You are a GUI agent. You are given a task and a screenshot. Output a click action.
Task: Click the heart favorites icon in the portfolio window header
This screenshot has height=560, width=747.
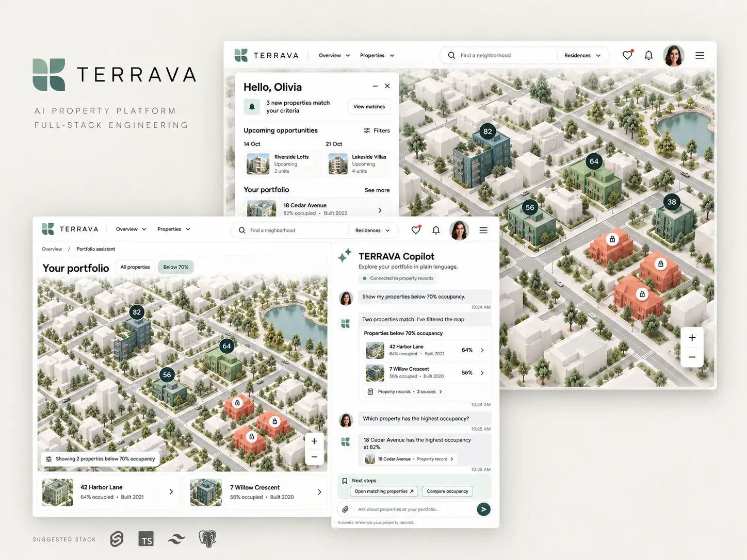point(416,230)
